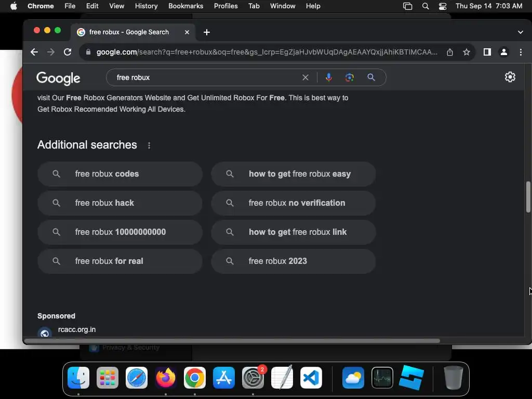Search 'free robux 2023' suggestion

(294, 261)
